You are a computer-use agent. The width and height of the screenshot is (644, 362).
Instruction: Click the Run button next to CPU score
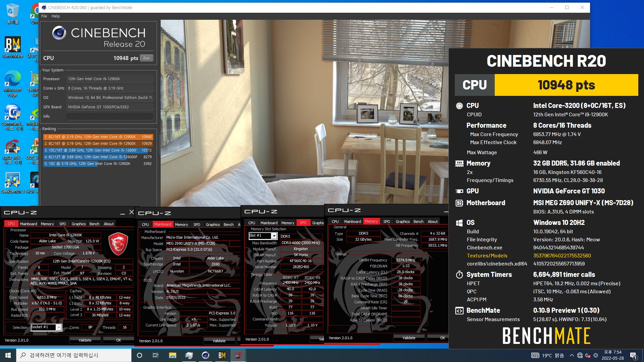(147, 58)
